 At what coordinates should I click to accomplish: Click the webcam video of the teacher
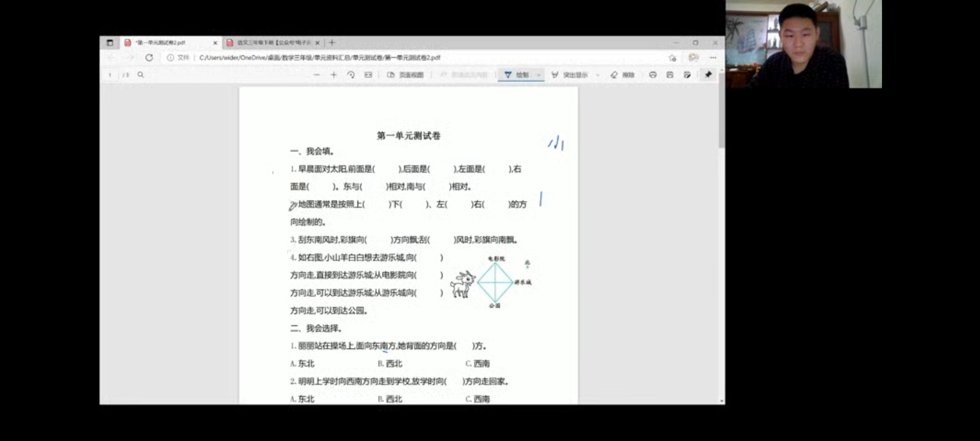tap(804, 44)
